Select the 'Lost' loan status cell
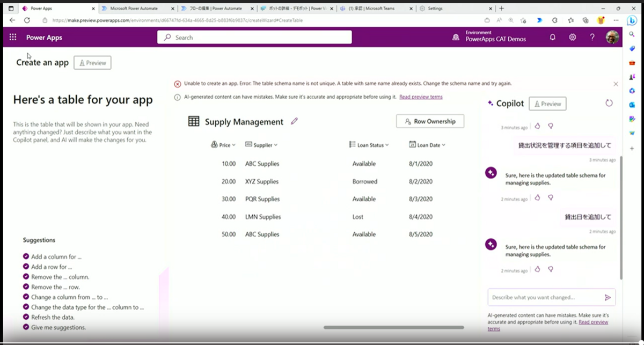 pyautogui.click(x=358, y=217)
